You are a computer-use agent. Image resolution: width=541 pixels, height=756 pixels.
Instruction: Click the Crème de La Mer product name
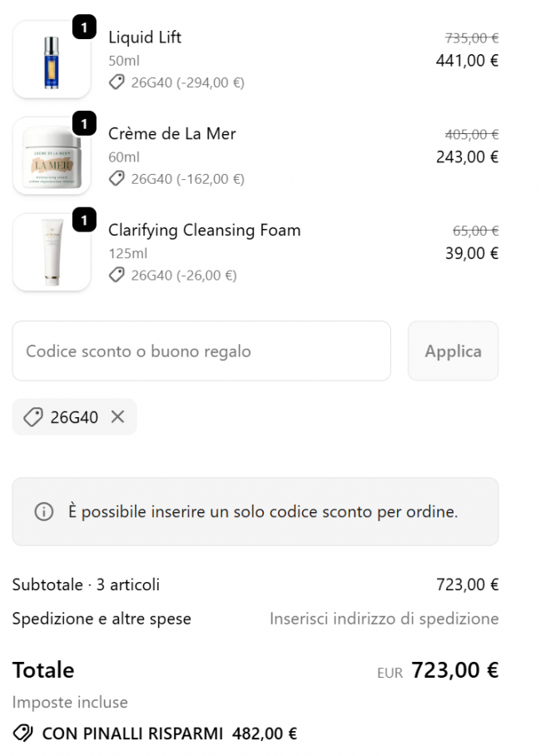[171, 134]
